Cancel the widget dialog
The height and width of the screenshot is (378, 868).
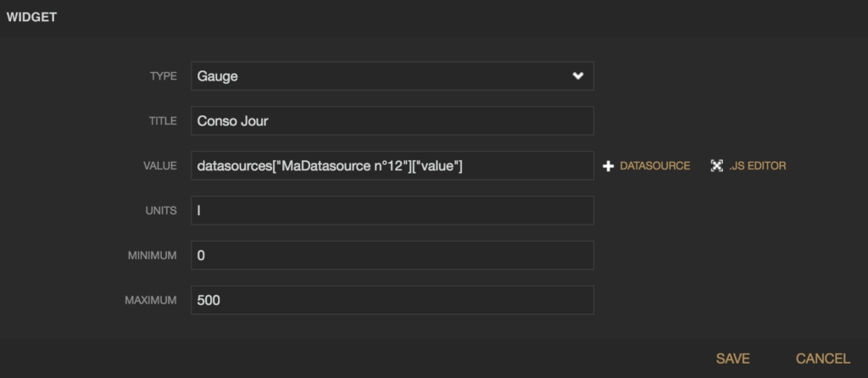point(823,359)
